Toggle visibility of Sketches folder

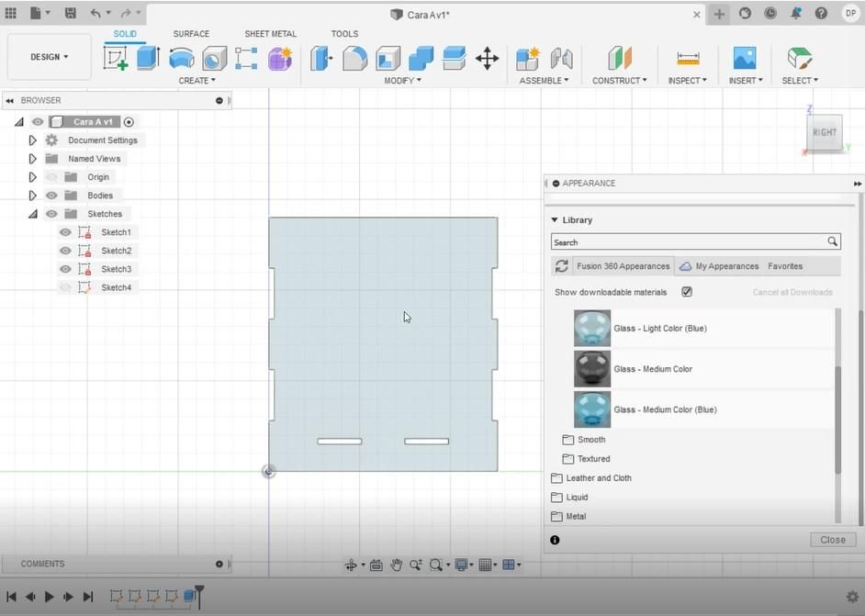[x=51, y=213]
